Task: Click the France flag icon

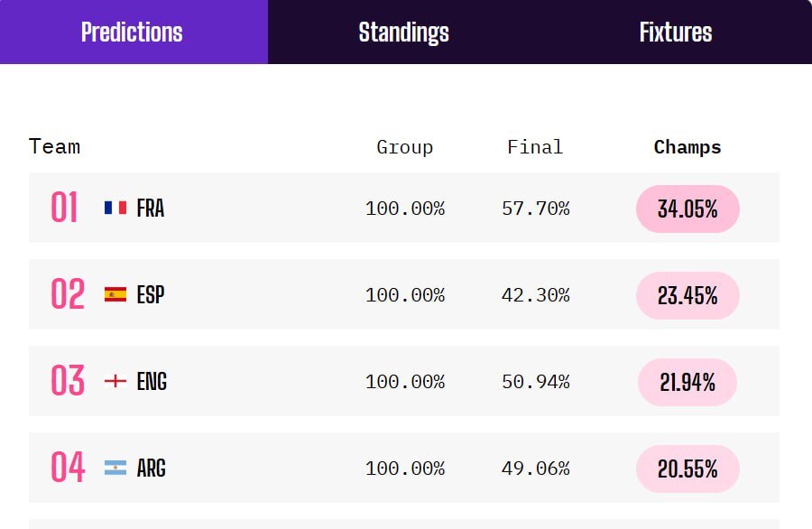Action: pos(115,208)
